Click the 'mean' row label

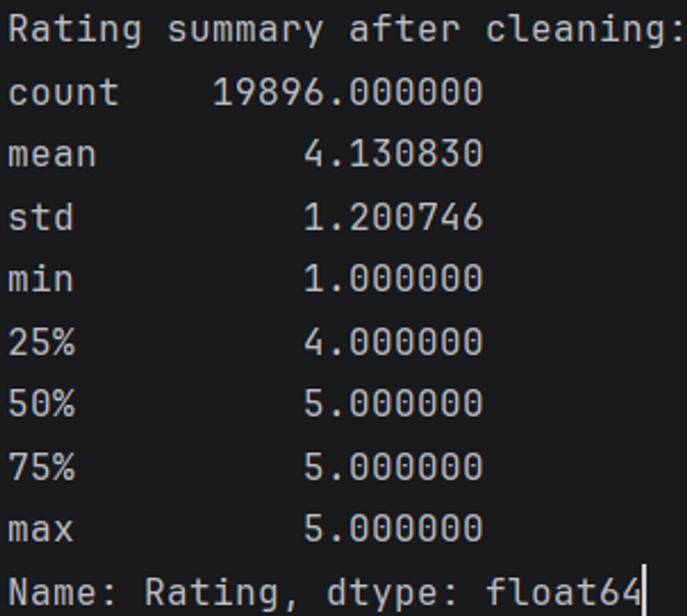52,154
